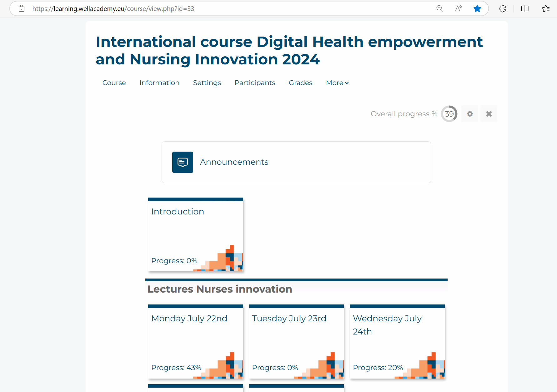Open progress settings gear icon

click(470, 114)
